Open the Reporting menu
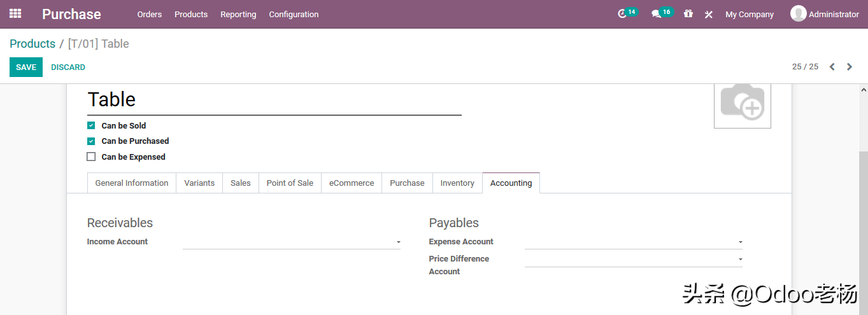 point(238,14)
